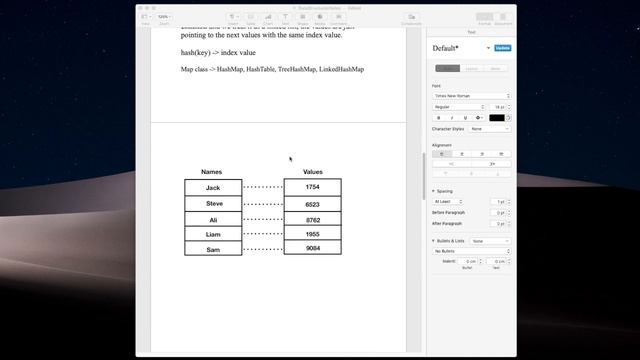Open advanced text options gear
The image size is (640, 360).
479,118
